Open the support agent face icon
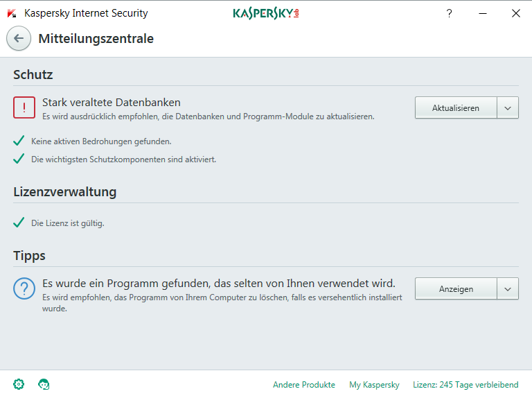The height and width of the screenshot is (398, 532). point(44,384)
